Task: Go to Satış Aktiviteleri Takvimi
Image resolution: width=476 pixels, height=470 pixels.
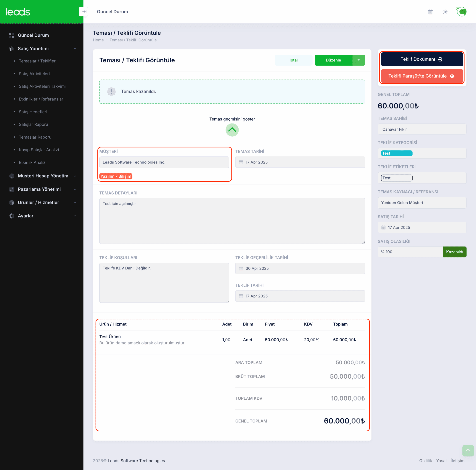Action: point(42,86)
